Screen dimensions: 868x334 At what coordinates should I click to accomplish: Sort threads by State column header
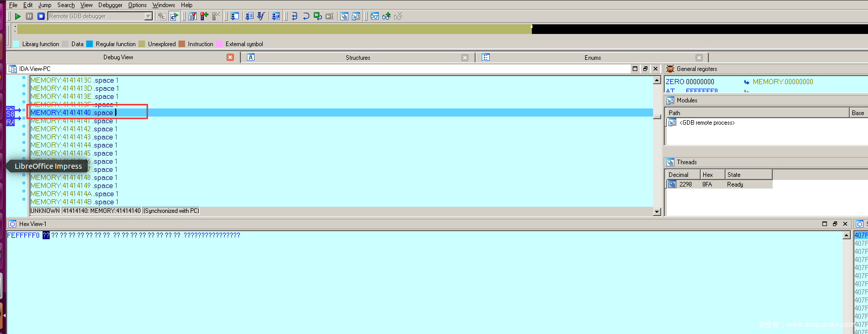(x=748, y=174)
